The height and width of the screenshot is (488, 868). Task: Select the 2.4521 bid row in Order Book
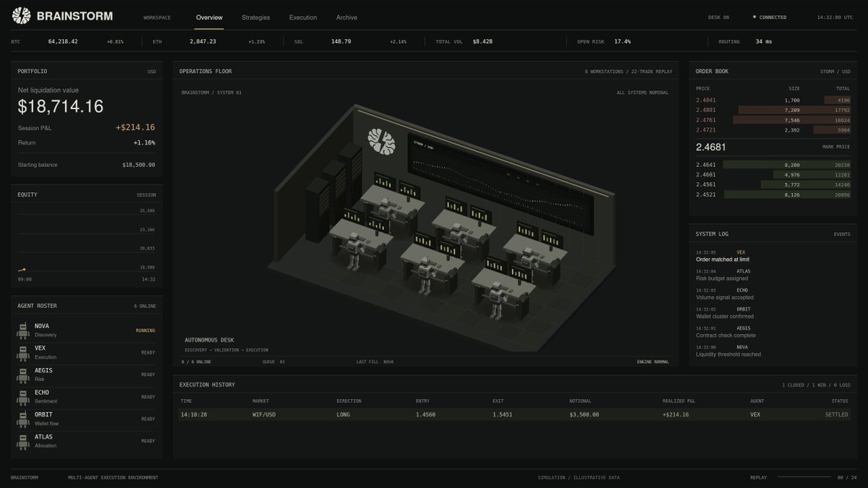[x=773, y=194]
